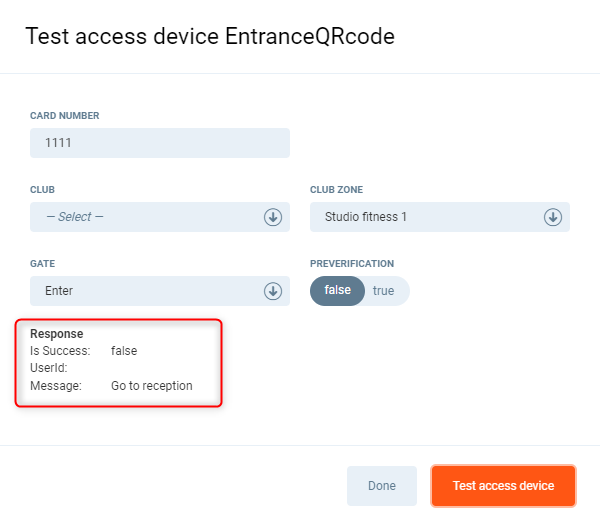
Task: Click the circled arrow icon in Club field
Action: point(272,217)
